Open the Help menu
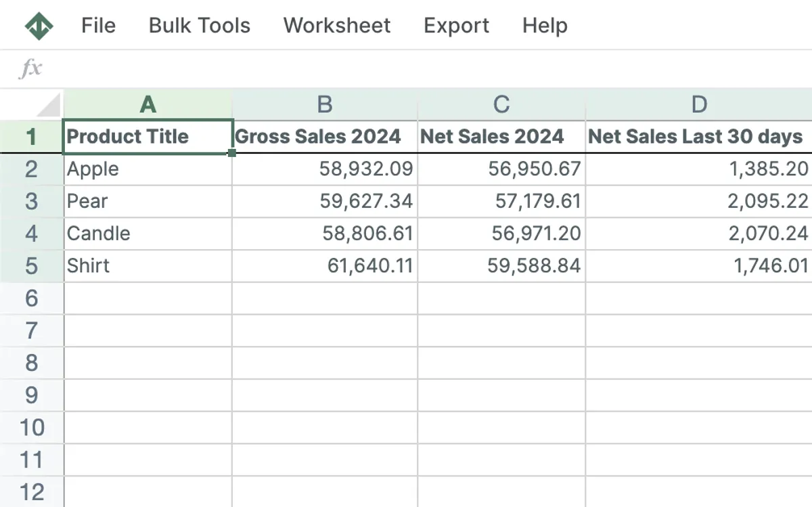The height and width of the screenshot is (507, 812). (x=544, y=26)
